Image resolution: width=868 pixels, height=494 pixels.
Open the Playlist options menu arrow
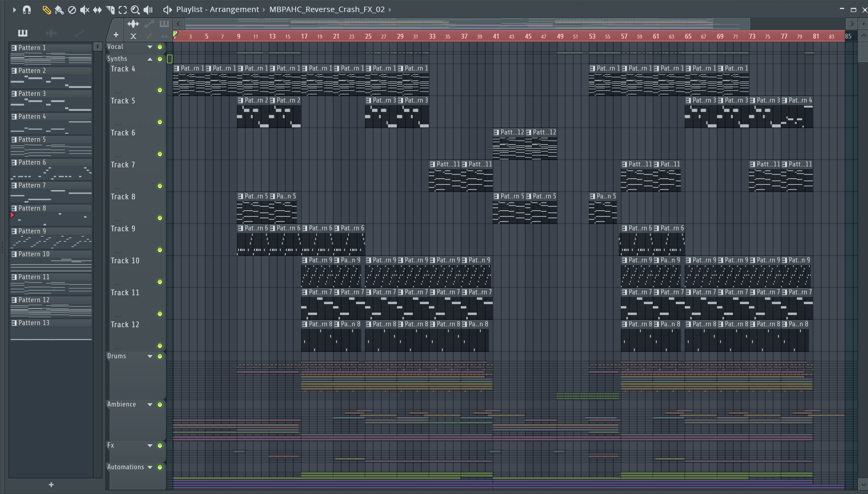[x=14, y=10]
